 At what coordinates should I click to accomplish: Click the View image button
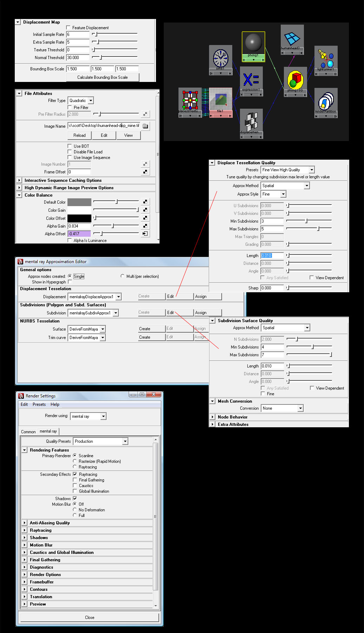[129, 135]
